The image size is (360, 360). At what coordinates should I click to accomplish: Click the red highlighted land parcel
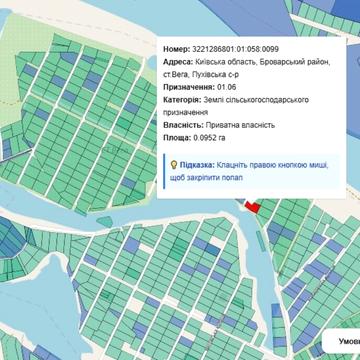pyautogui.click(x=253, y=207)
